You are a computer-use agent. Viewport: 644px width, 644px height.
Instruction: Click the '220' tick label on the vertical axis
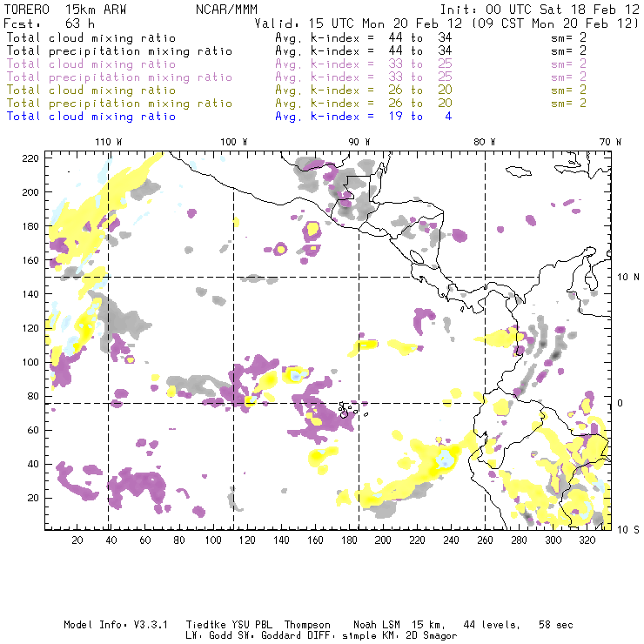[x=30, y=158]
